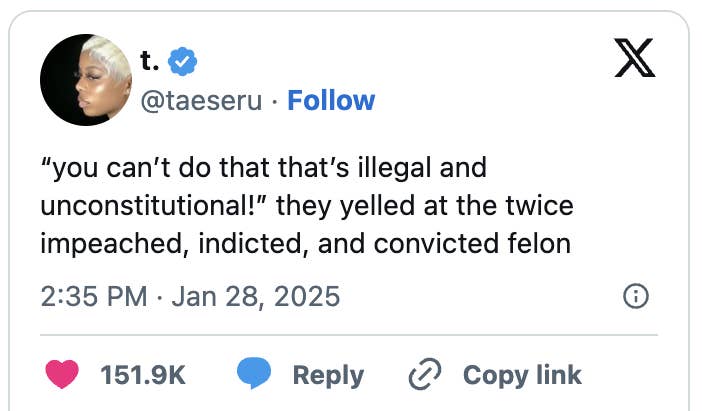Like the tweet with the heart icon
This screenshot has height=411, width=703.
tap(64, 374)
